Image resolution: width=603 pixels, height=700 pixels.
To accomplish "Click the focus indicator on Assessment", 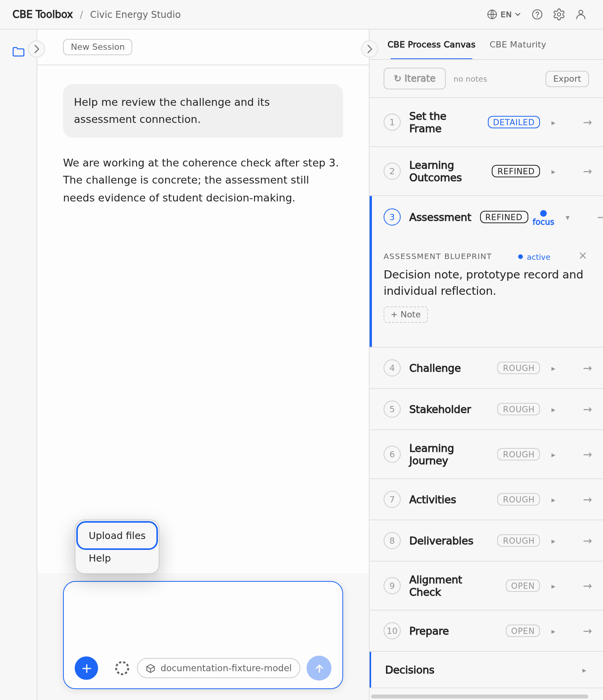I will tap(543, 218).
